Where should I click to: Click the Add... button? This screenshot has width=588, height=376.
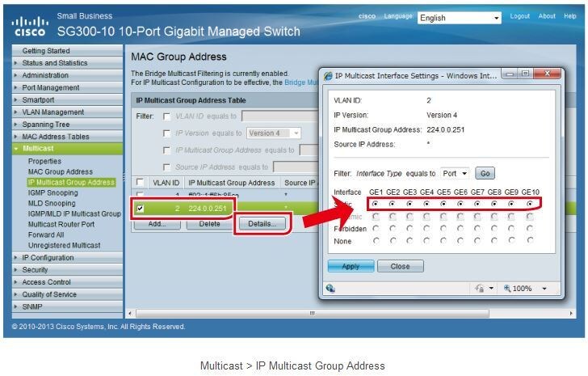(157, 224)
